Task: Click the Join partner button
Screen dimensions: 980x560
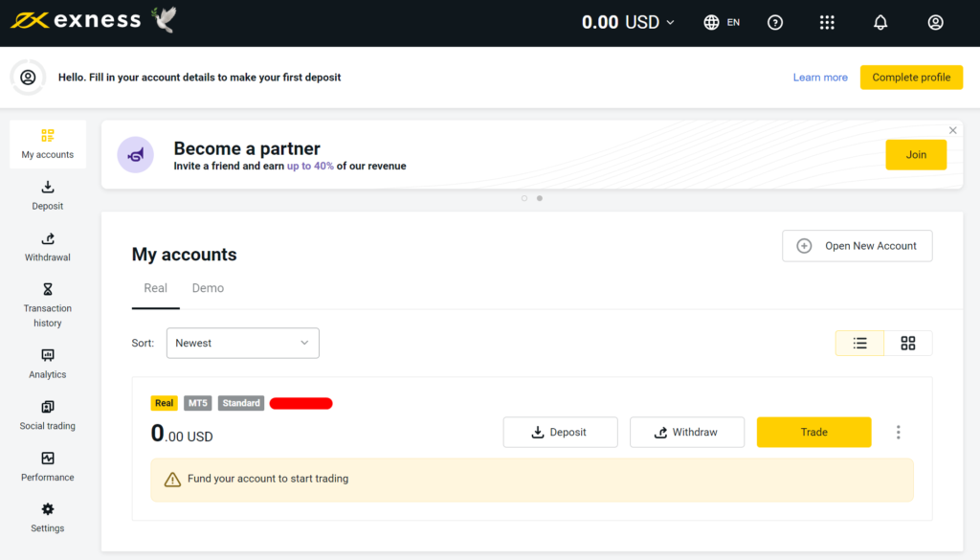Action: tap(916, 154)
